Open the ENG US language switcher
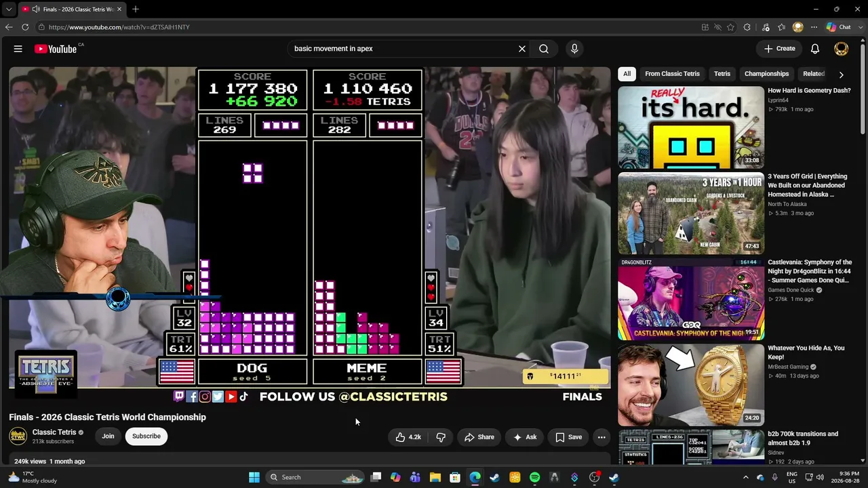868x488 pixels. pos(792,477)
